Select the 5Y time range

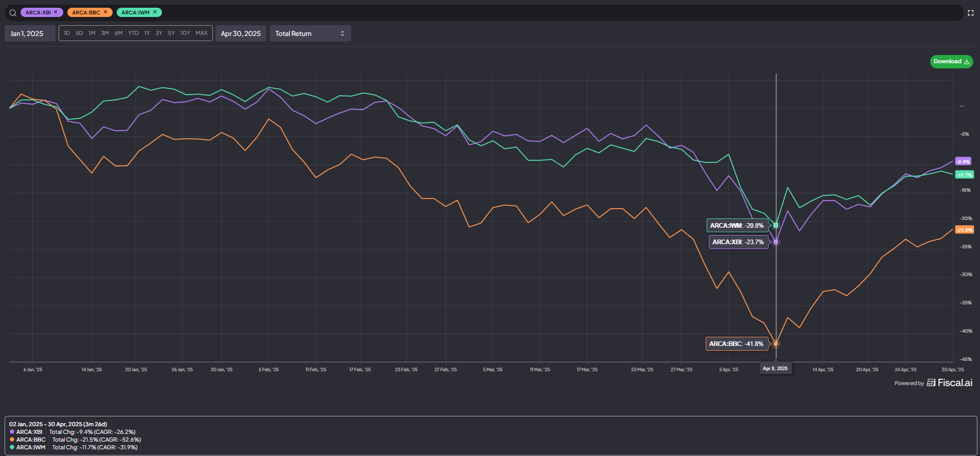171,33
